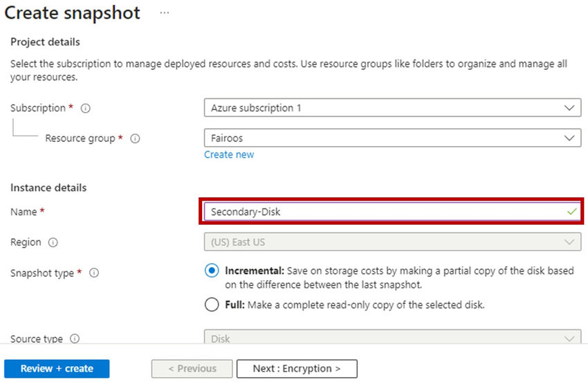
Task: Open the Azure subscription 1 dropdown
Action: [x=392, y=109]
